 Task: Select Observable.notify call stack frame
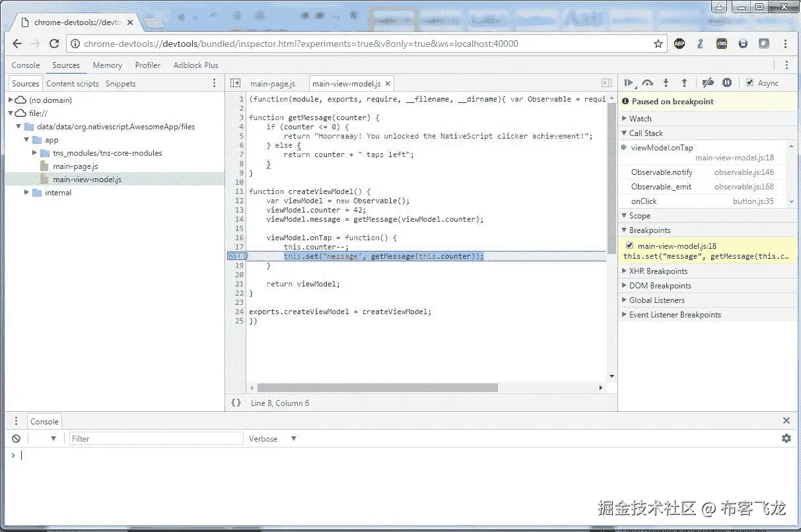tap(662, 172)
